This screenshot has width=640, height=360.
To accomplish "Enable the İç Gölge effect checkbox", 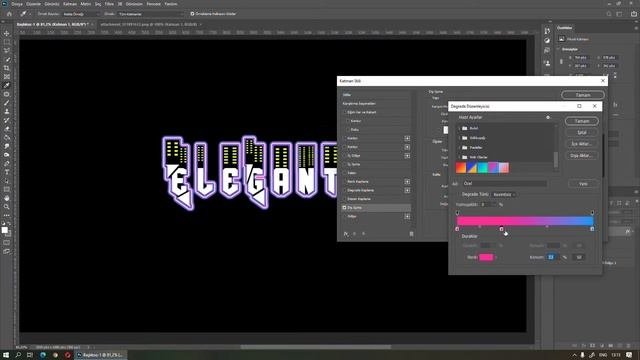I will point(344,156).
